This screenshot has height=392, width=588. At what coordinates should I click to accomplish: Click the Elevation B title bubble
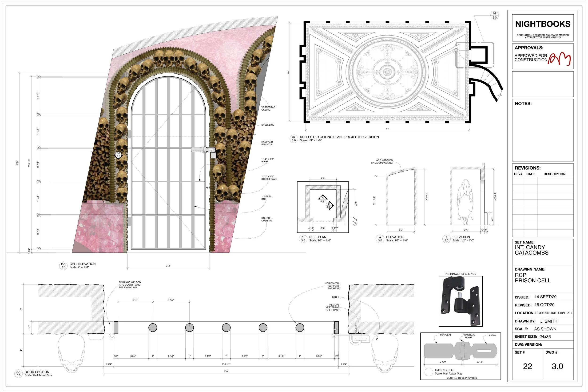(x=446, y=239)
